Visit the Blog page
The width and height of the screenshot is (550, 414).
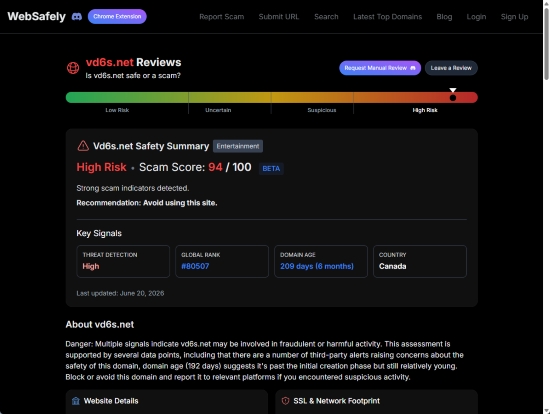444,17
